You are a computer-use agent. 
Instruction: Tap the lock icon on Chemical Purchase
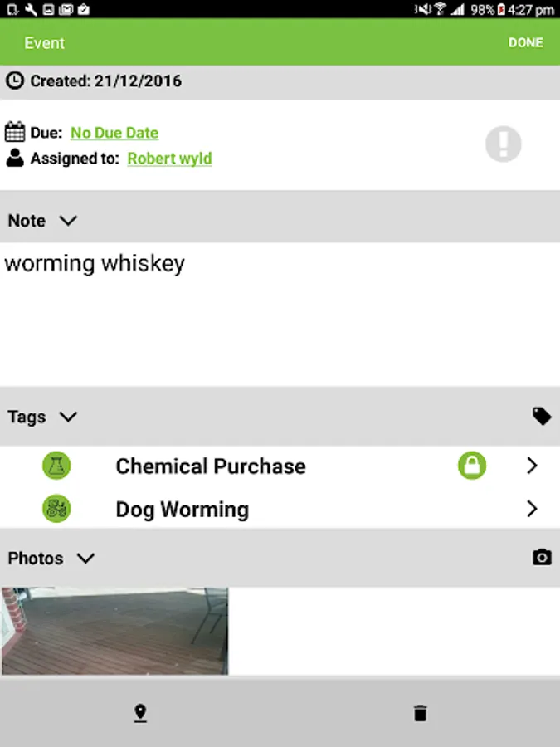pos(472,466)
